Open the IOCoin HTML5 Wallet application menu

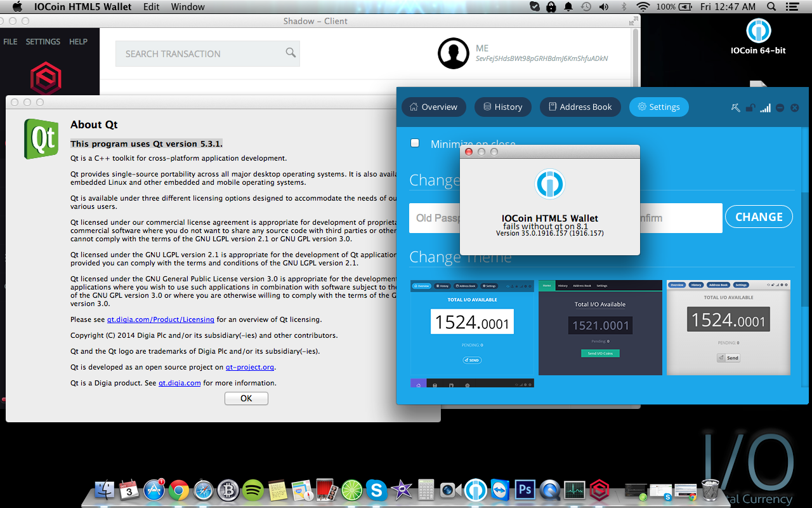(83, 7)
